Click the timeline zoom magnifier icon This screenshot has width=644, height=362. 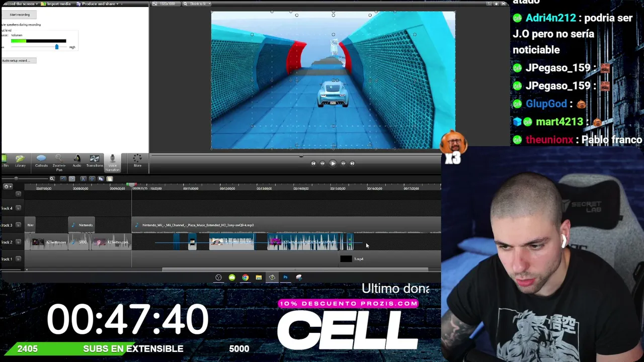[x=52, y=178]
